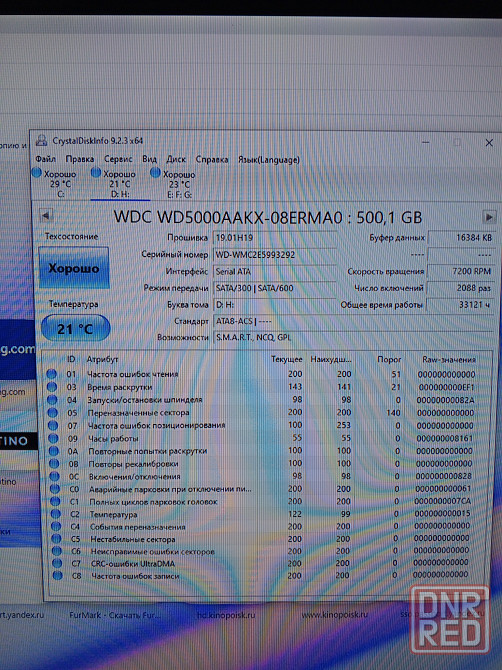
Task: Open the hd.kinopoisk.ru bookmark in browser behind
Action: (226, 615)
